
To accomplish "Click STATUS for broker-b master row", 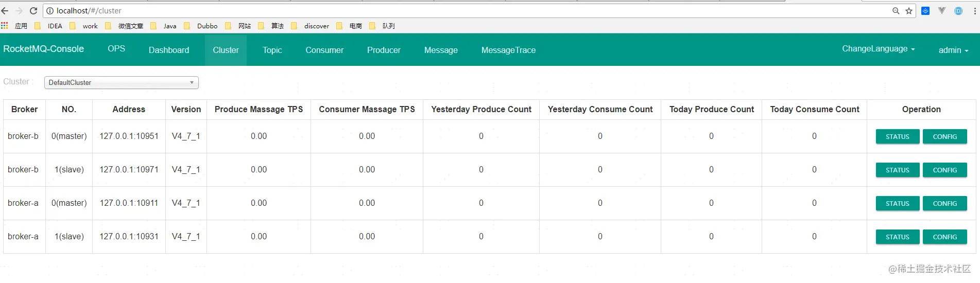I will [x=898, y=137].
